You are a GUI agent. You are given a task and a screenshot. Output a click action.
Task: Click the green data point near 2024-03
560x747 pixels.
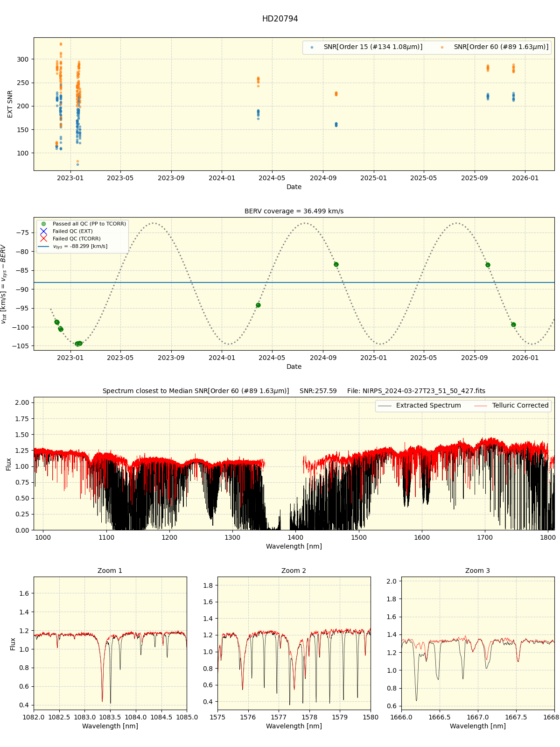[x=258, y=305]
